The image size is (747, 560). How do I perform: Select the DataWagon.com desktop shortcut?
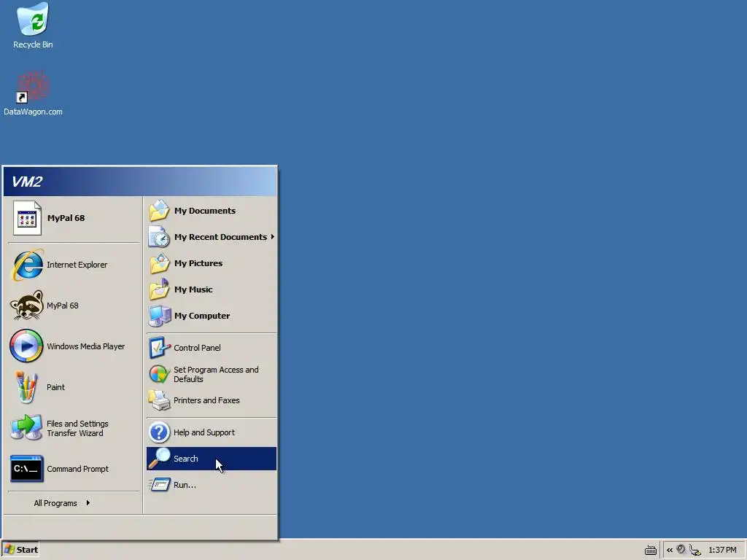[x=33, y=94]
